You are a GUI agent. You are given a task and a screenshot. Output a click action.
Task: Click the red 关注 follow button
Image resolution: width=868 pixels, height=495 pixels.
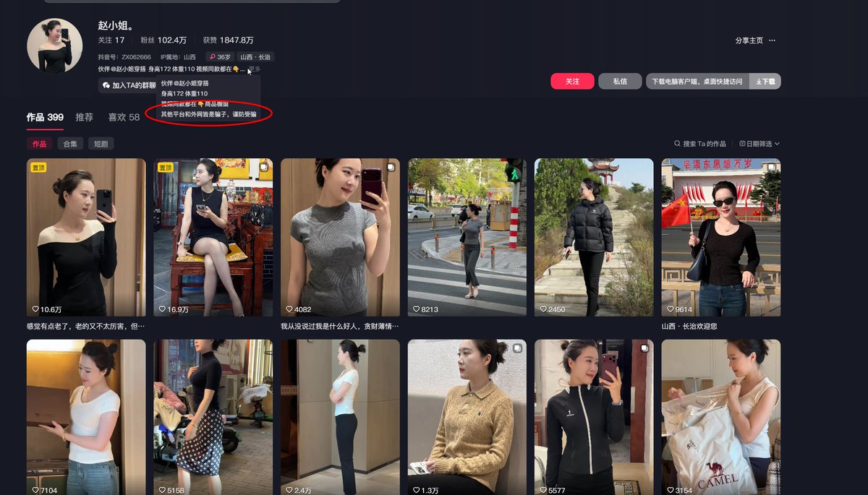click(572, 82)
